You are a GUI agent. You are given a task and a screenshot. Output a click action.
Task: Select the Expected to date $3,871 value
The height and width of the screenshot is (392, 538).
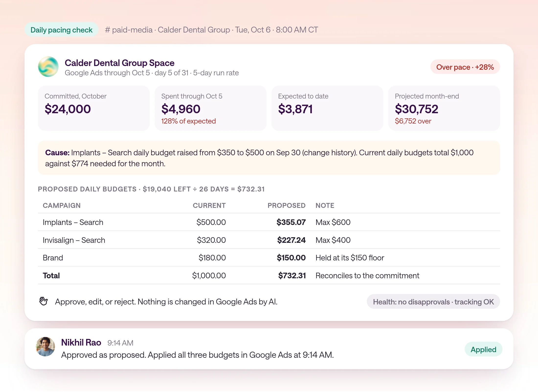pos(295,109)
